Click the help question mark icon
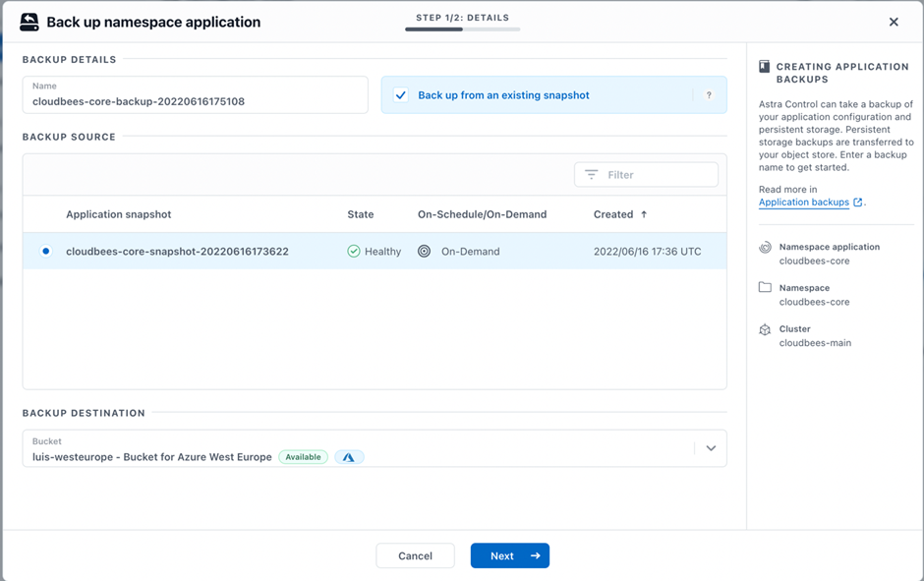924x581 pixels. coord(709,95)
